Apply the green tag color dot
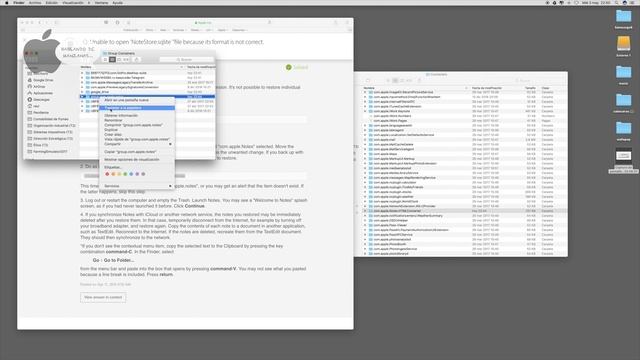Image resolution: width=640 pixels, height=360 pixels. click(125, 174)
